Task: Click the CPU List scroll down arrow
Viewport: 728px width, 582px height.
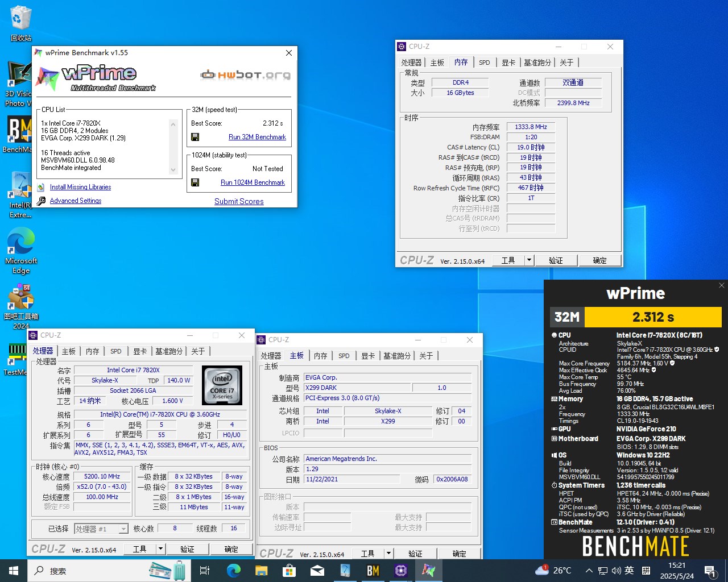Action: pyautogui.click(x=173, y=169)
